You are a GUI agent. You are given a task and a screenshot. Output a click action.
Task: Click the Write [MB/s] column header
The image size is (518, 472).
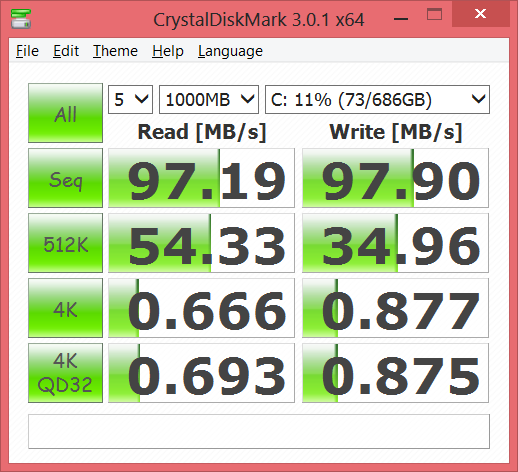pos(396,132)
